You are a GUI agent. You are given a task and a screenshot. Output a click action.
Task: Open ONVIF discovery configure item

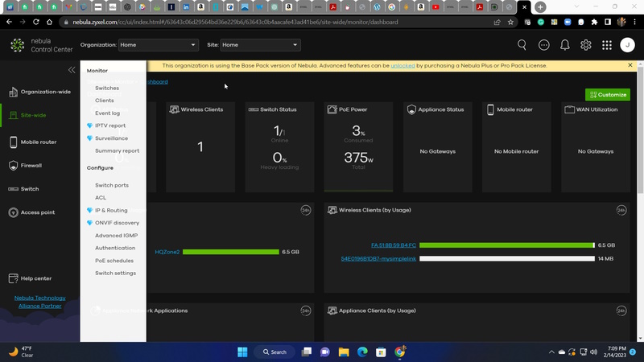(117, 223)
